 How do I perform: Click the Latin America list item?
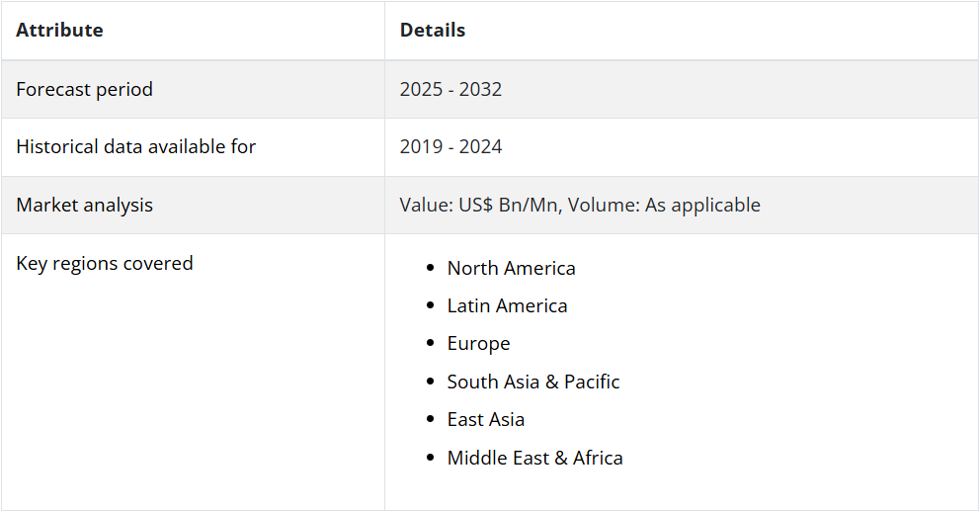tap(507, 305)
